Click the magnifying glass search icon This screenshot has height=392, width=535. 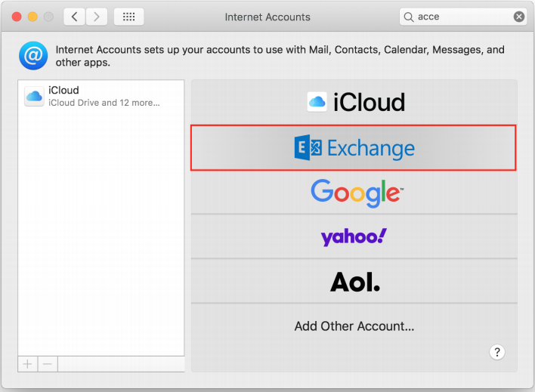coord(408,17)
